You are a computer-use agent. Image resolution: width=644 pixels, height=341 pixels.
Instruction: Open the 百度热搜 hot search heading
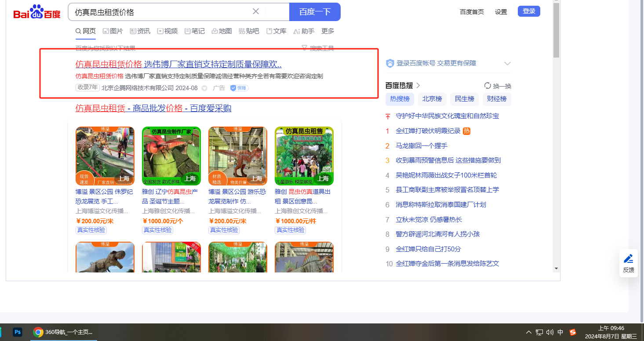pos(403,85)
